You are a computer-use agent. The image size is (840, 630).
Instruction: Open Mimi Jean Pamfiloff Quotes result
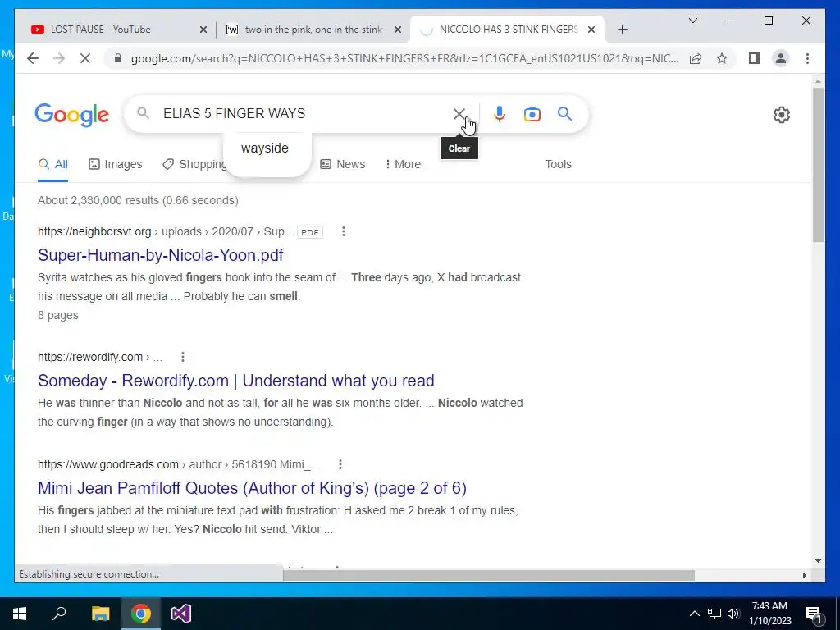pyautogui.click(x=252, y=488)
